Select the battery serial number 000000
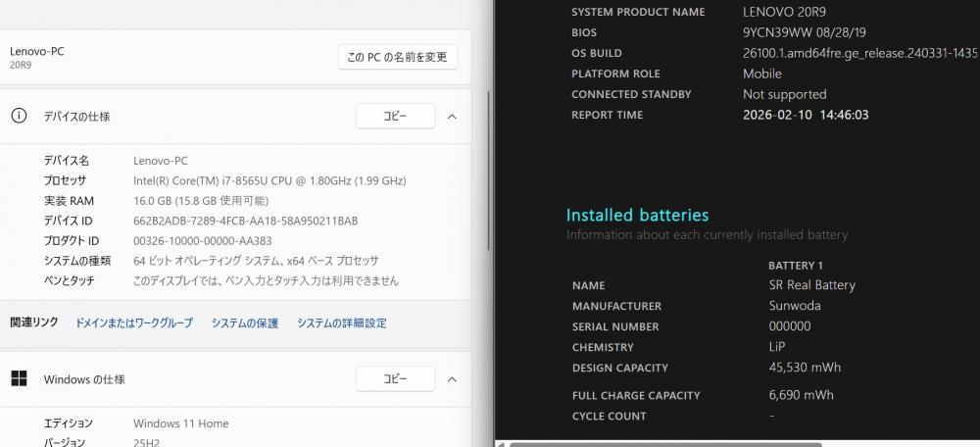This screenshot has width=980, height=447. point(789,326)
